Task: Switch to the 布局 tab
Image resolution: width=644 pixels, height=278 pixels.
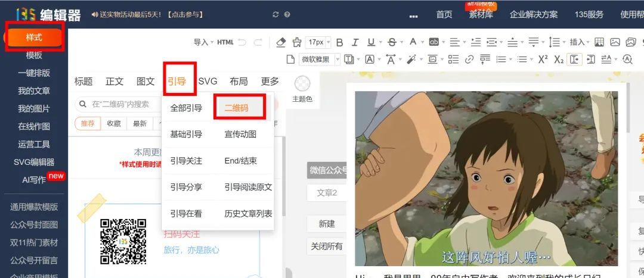Action: [239, 81]
